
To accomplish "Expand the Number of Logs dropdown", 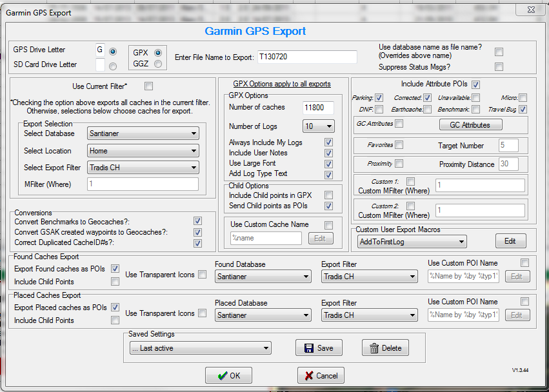I will pos(318,126).
